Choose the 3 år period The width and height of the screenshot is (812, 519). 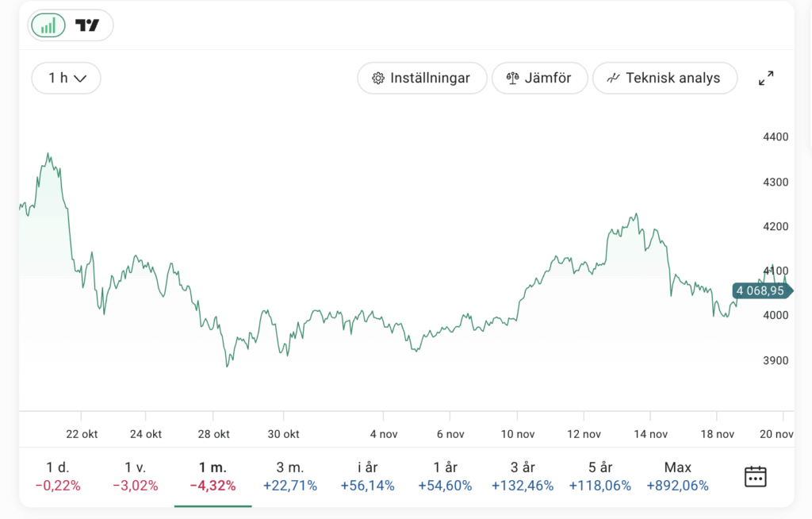[523, 476]
